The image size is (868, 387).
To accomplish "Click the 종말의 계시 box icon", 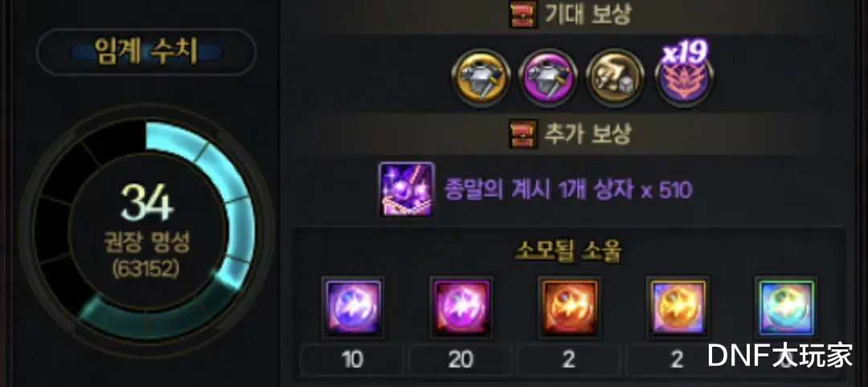I will coord(407,189).
